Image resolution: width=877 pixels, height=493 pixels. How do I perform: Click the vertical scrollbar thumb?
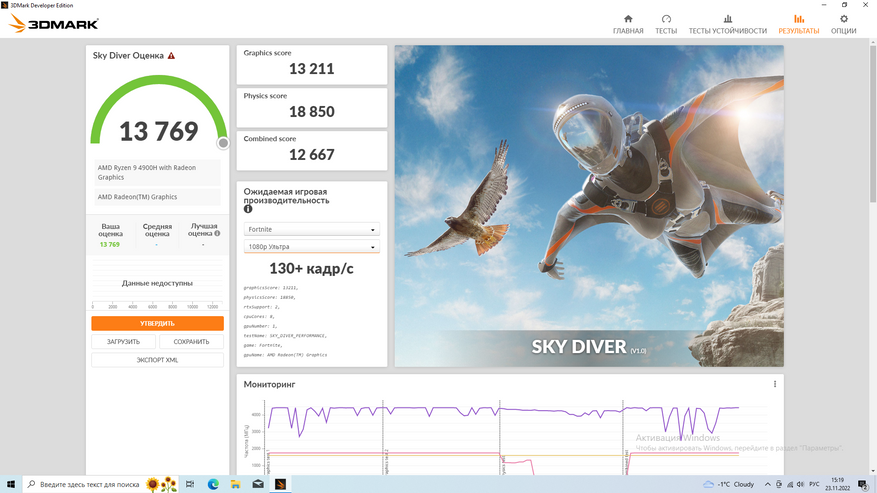click(873, 123)
